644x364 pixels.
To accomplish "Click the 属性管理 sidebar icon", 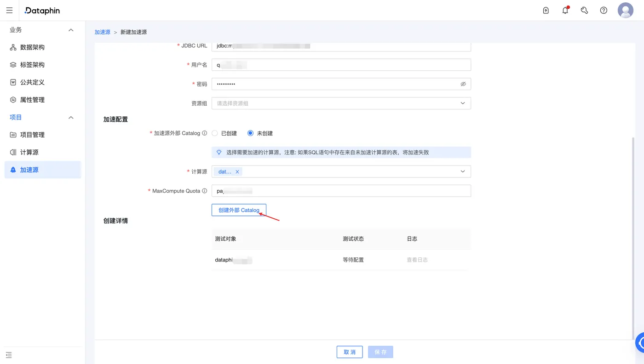I will click(13, 100).
